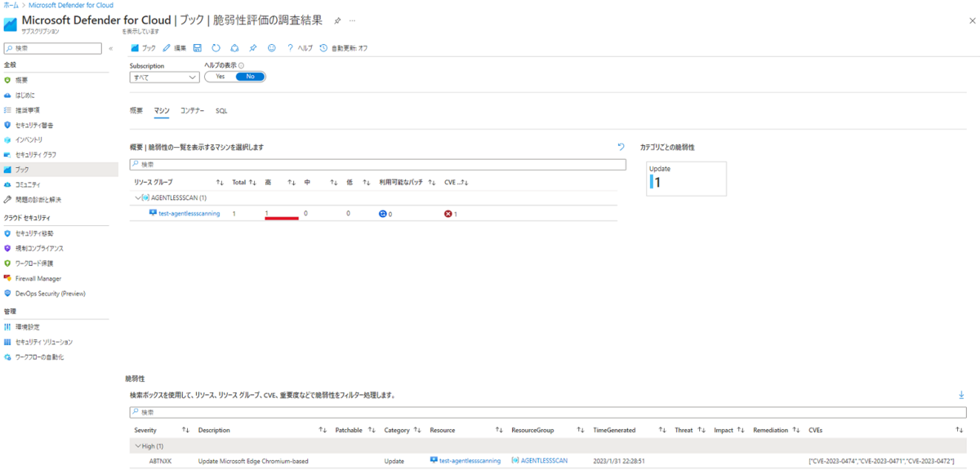Set ヘルプの表示 toggle to Yes
The image size is (980, 474).
coord(220,77)
